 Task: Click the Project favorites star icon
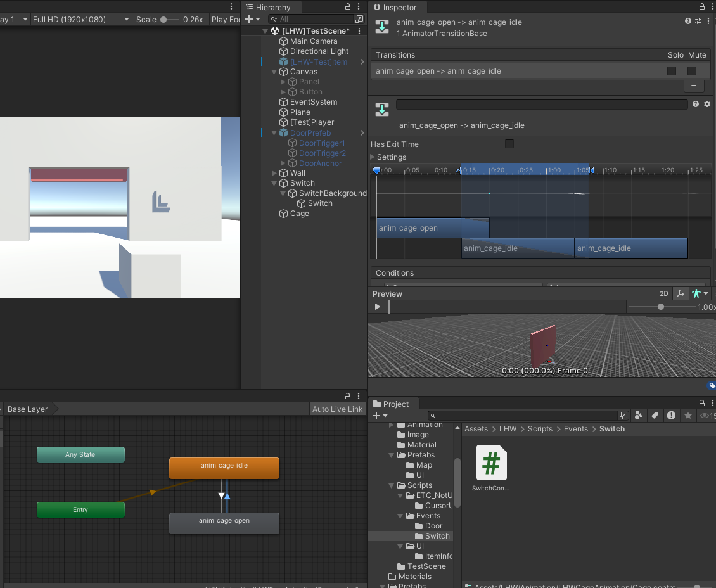687,416
